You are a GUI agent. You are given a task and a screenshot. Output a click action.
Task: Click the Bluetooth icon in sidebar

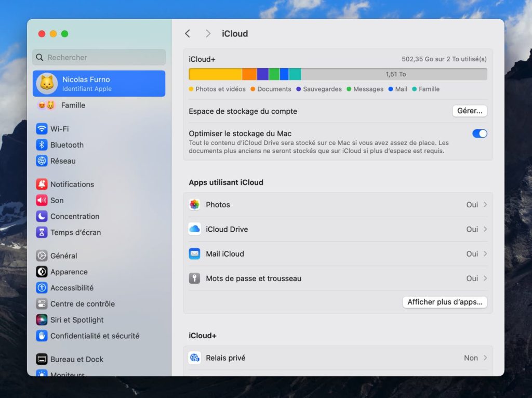pyautogui.click(x=42, y=145)
